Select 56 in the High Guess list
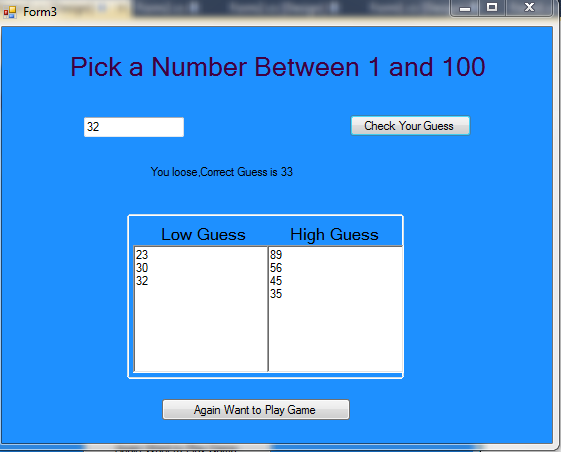This screenshot has width=561, height=452. click(276, 268)
